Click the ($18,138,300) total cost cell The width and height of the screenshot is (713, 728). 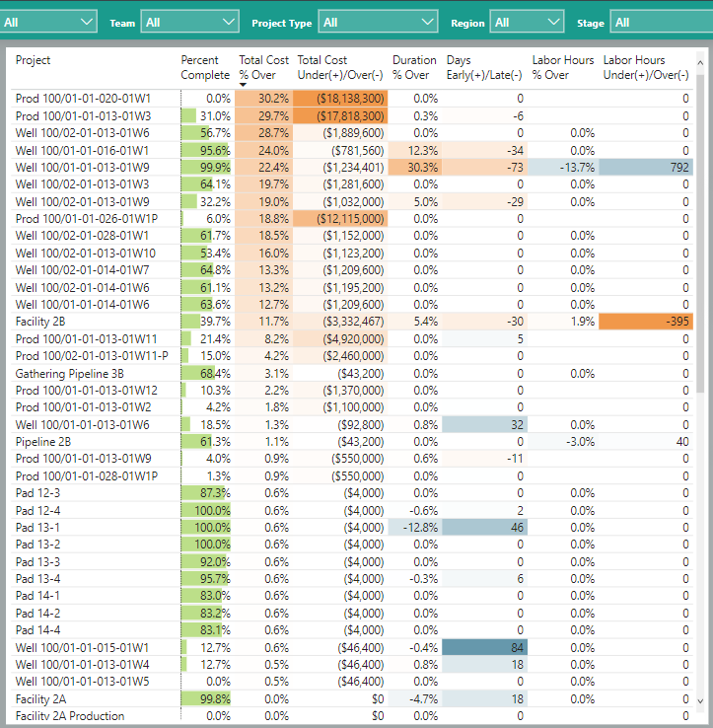[x=339, y=99]
